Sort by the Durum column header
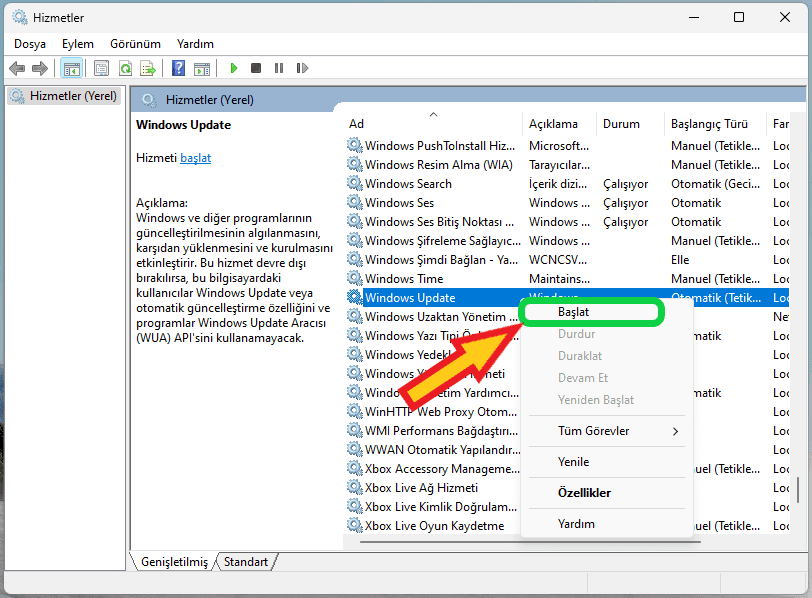This screenshot has width=812, height=598. 629,124
